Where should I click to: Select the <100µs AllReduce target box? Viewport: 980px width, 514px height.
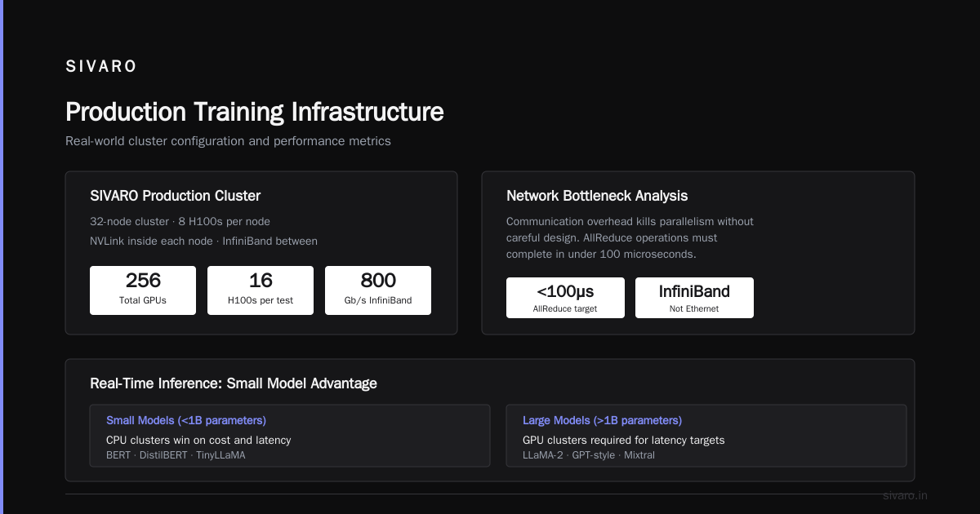(x=565, y=298)
